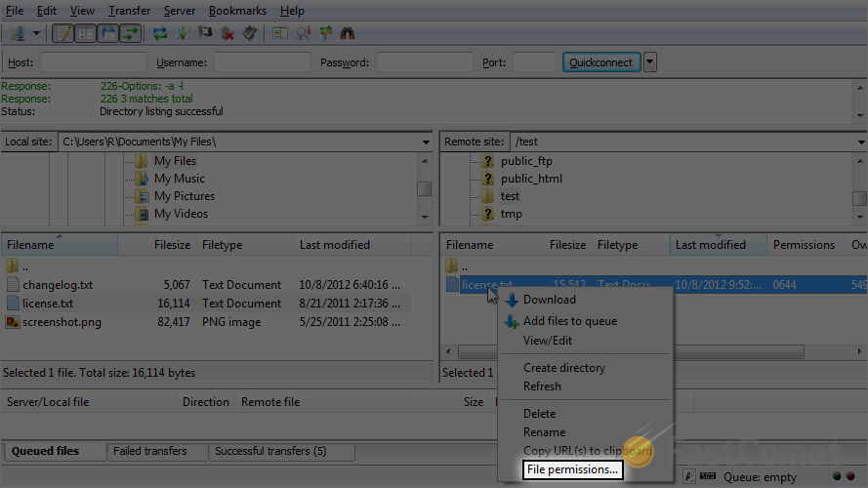Sort local list by Filesize column
Screen dimensions: 868x488
(156, 245)
